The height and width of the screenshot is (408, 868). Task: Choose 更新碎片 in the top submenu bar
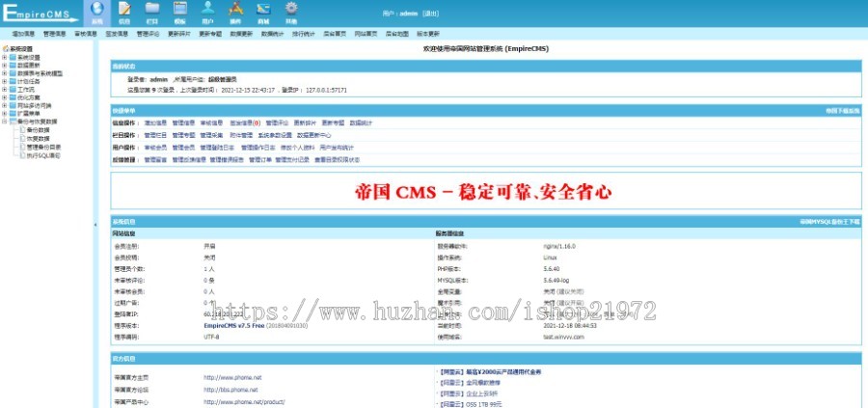point(178,34)
